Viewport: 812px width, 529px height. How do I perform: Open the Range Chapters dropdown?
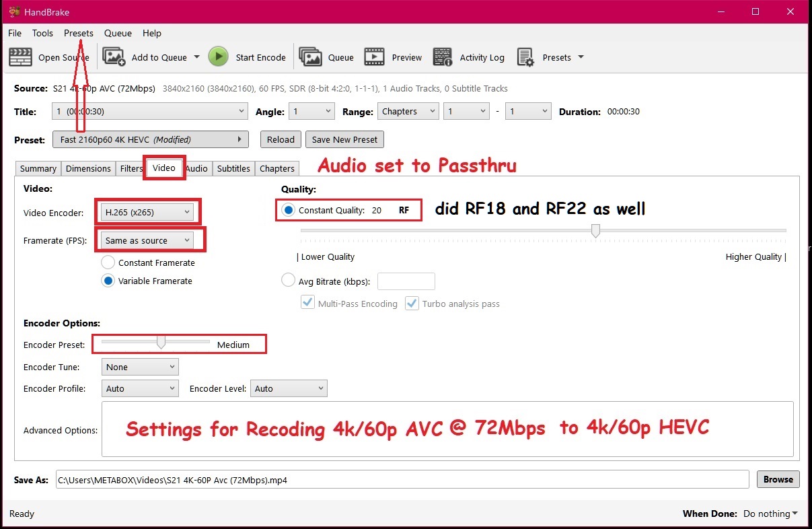click(408, 112)
